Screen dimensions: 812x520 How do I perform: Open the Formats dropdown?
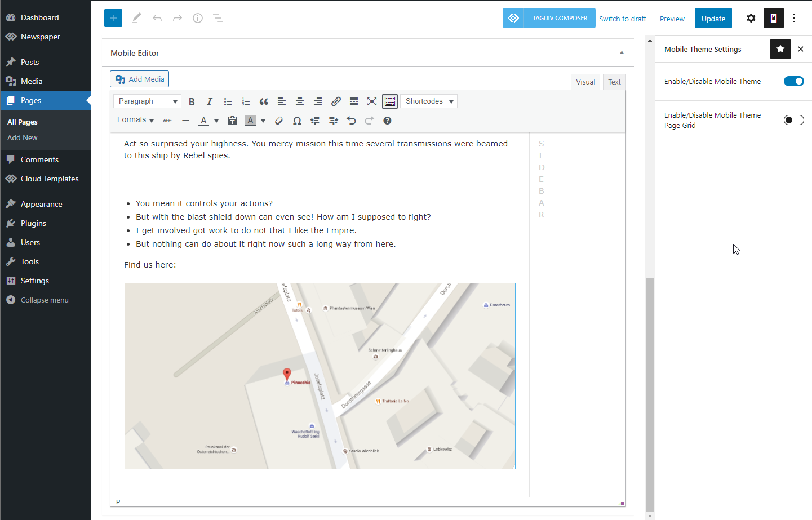[135, 120]
